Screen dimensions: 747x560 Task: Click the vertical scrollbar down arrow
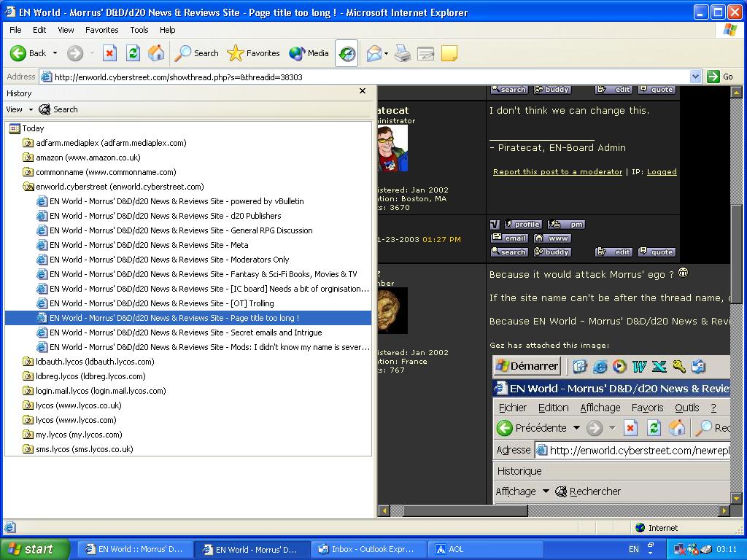pos(737,499)
